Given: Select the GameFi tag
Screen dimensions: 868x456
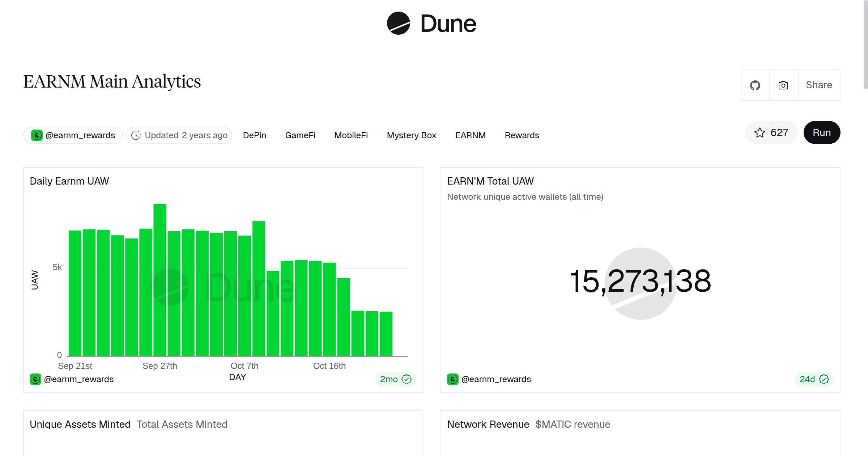Looking at the screenshot, I should coord(300,135).
